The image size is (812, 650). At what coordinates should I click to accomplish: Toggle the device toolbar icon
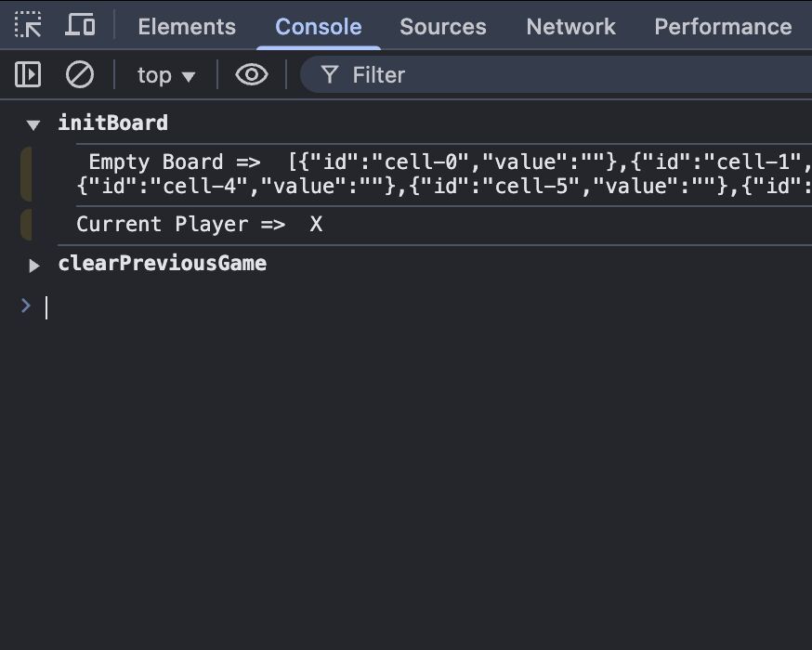[x=80, y=25]
